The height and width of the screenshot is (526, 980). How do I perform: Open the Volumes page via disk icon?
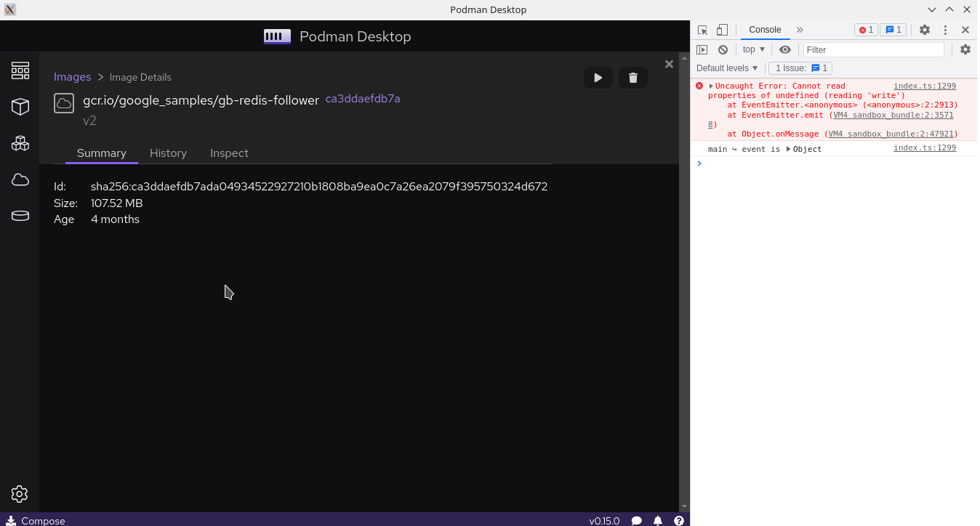point(20,216)
